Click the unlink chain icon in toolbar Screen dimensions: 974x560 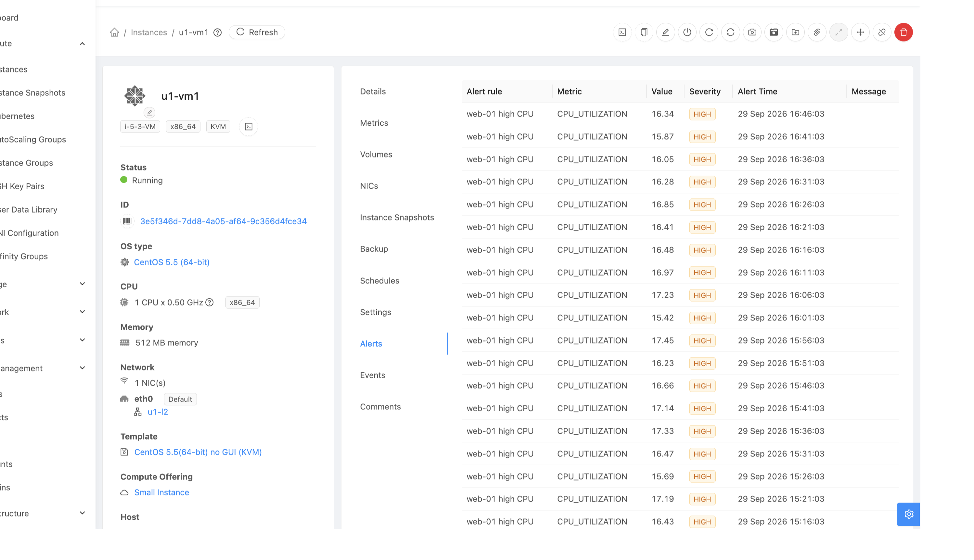tap(882, 32)
